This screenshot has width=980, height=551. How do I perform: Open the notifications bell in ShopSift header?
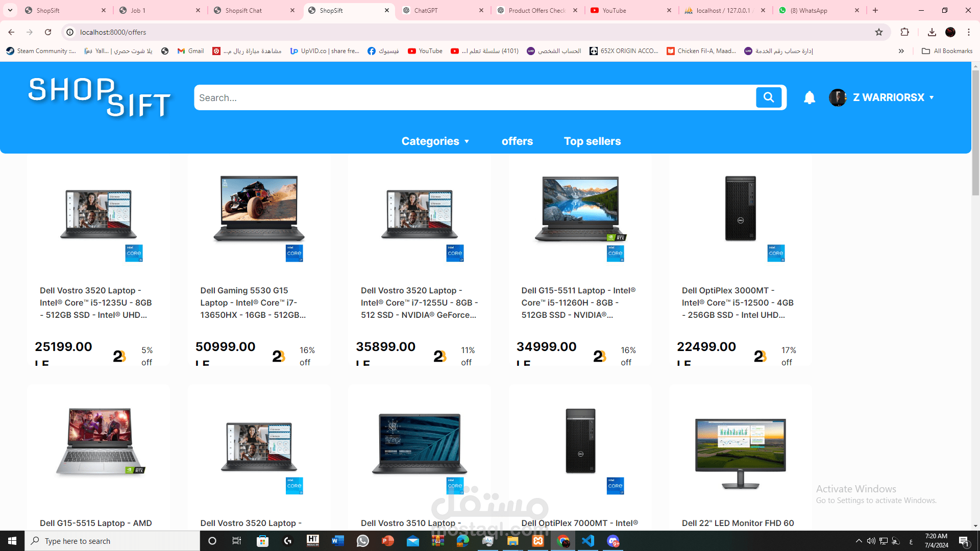pos(810,97)
